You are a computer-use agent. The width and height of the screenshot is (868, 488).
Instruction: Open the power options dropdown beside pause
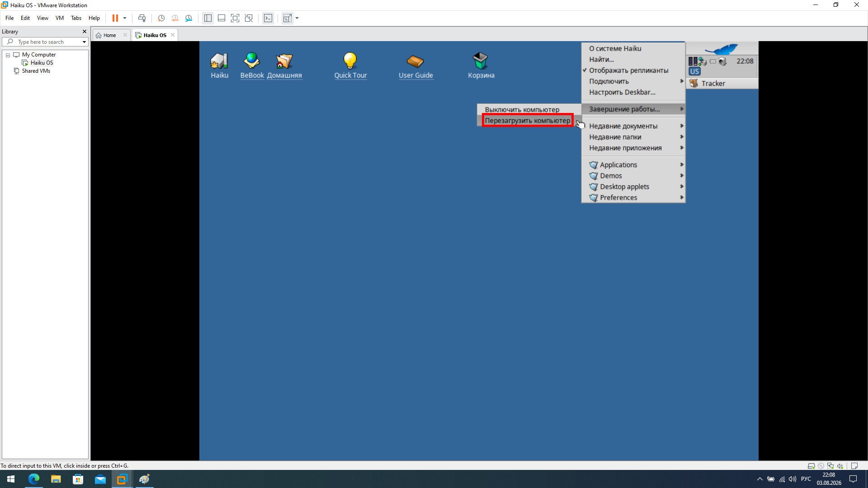click(125, 18)
